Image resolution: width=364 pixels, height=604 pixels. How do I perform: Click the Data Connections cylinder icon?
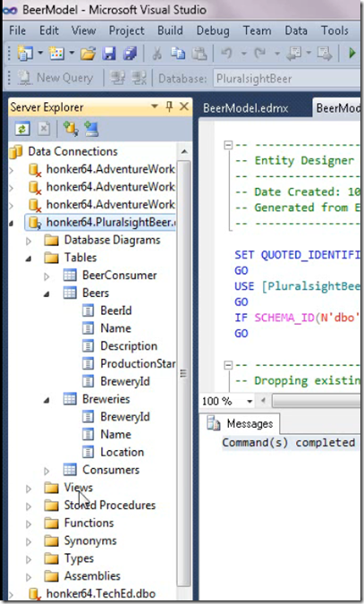(x=16, y=151)
